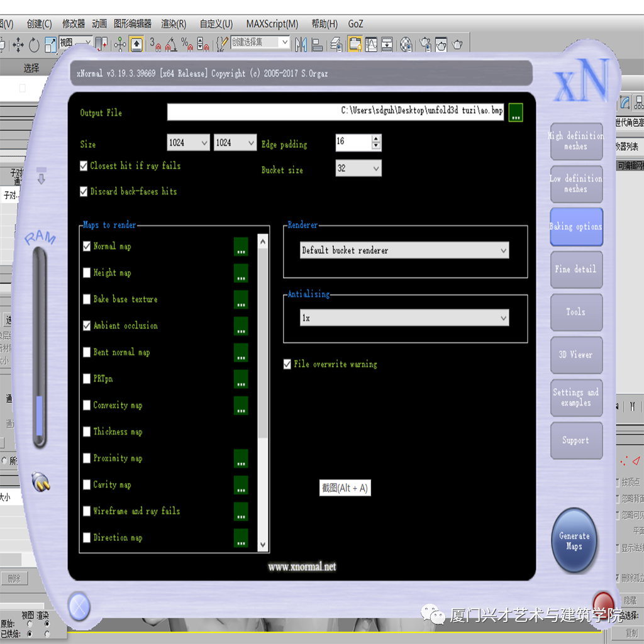Browse for output file with green button
Screen dimensions: 644x644
(516, 112)
